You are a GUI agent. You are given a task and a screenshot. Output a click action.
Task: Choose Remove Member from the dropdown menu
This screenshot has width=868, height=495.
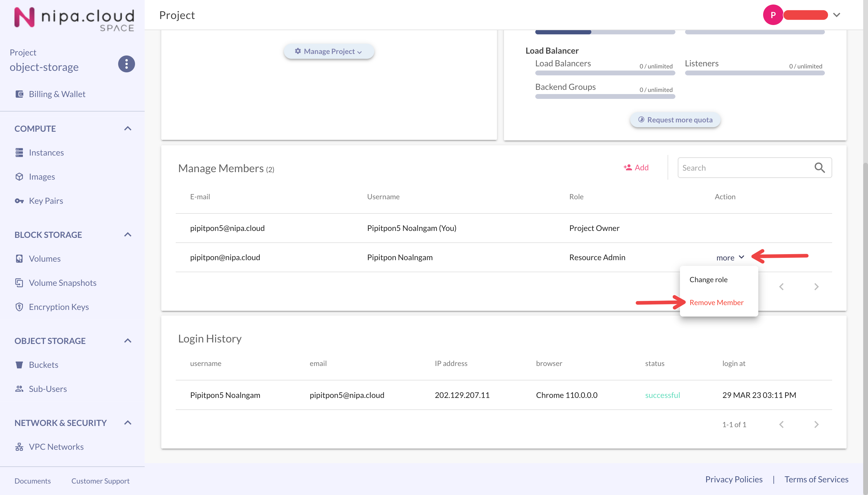(x=716, y=302)
